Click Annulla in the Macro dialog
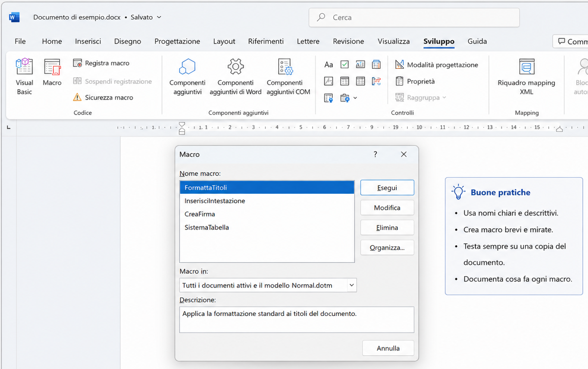588x369 pixels. pyautogui.click(x=388, y=348)
